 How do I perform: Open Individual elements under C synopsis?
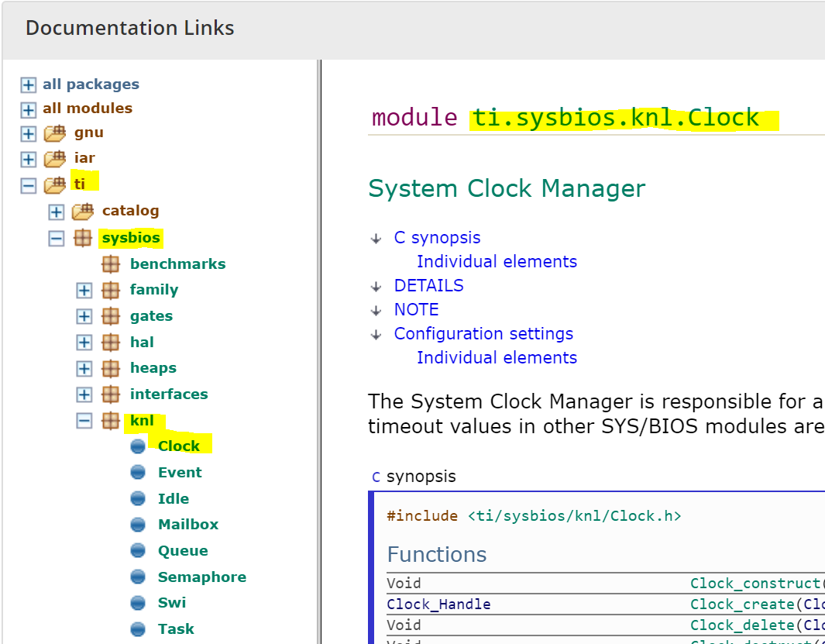tap(497, 262)
